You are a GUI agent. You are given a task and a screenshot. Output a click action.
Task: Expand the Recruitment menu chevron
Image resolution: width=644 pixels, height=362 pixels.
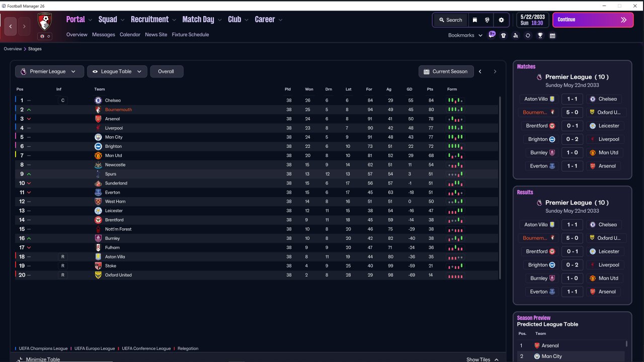pyautogui.click(x=174, y=20)
